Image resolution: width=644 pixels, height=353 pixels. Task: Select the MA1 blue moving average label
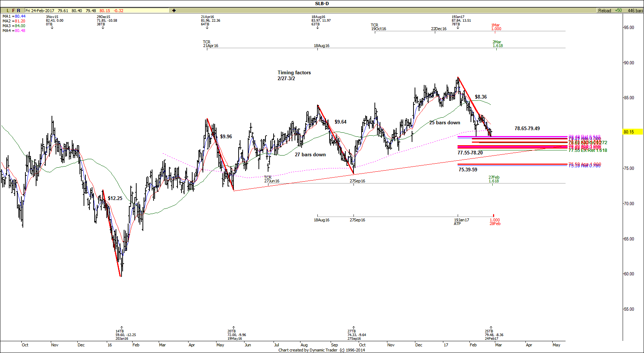tap(14, 16)
